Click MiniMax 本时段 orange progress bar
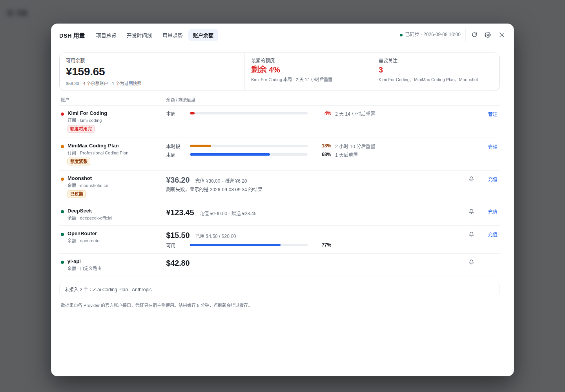The height and width of the screenshot is (392, 565). pos(249,146)
